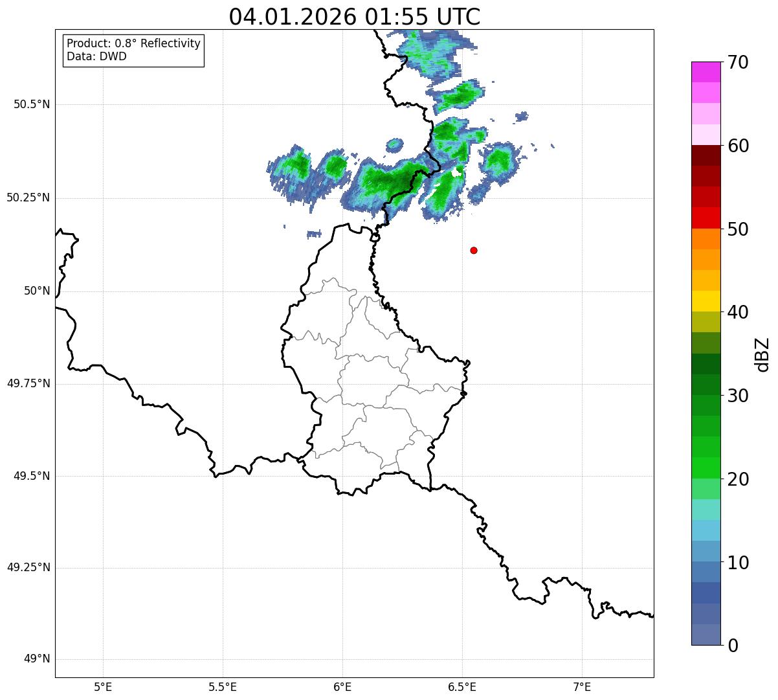This screenshot has width=778, height=700.
Task: Click the 49.25°N latitude label
Action: 28,568
